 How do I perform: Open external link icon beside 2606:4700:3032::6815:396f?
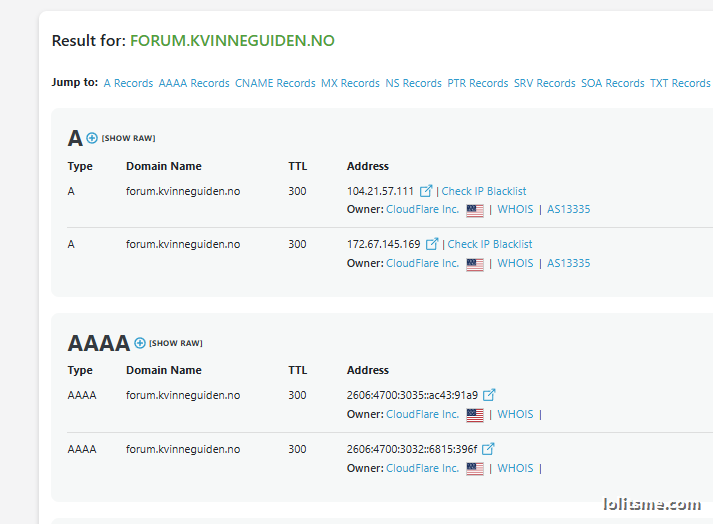click(488, 449)
